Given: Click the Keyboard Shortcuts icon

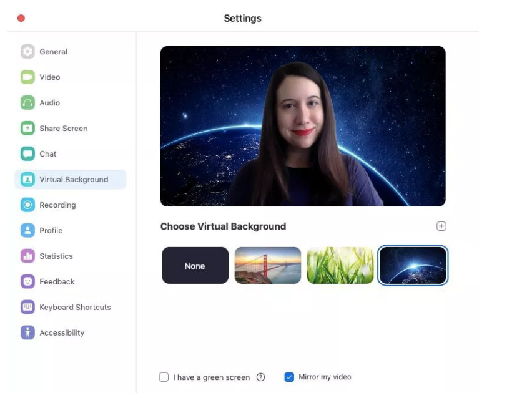Looking at the screenshot, I should coord(27,307).
